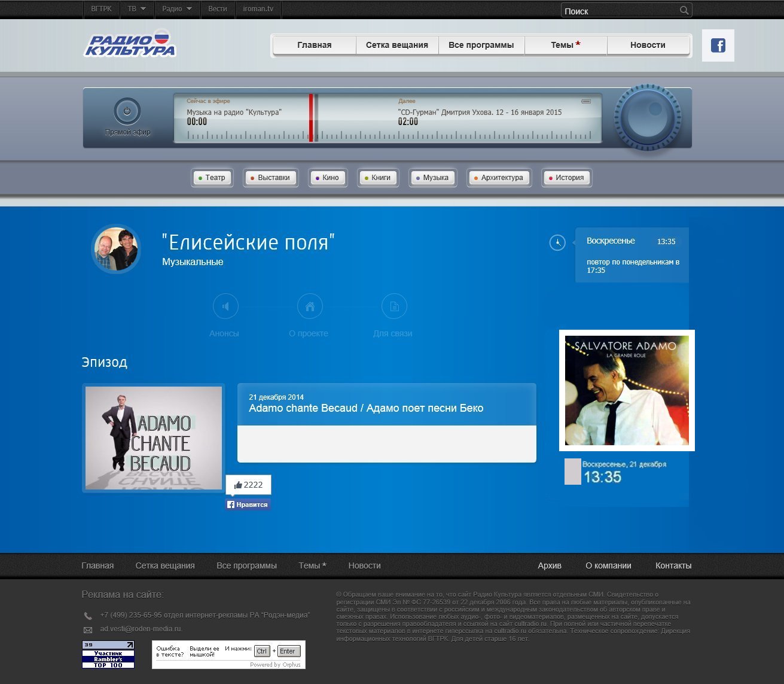Screen dimensions: 784x684
Task: Select the Архитектура category button
Action: pyautogui.click(x=498, y=178)
